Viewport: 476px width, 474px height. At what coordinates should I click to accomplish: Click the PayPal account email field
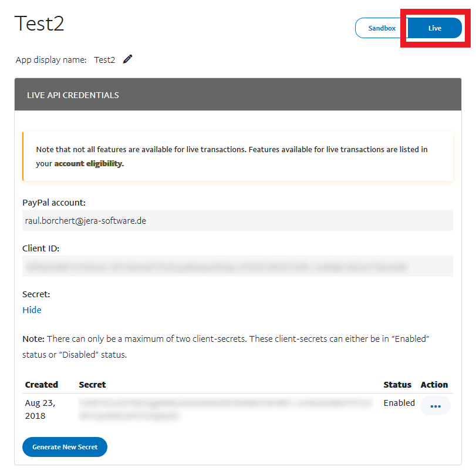(237, 220)
